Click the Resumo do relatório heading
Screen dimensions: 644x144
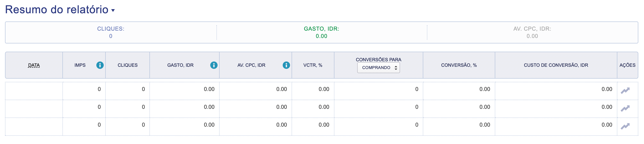pos(57,10)
